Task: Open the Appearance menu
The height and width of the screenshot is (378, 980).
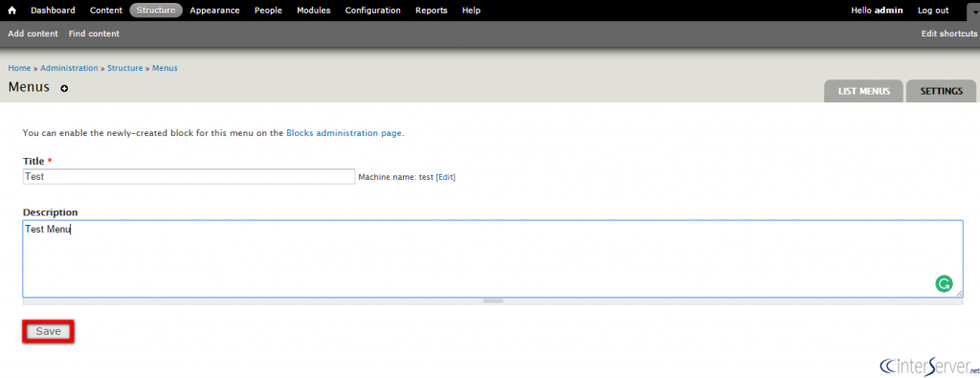Action: 214,11
